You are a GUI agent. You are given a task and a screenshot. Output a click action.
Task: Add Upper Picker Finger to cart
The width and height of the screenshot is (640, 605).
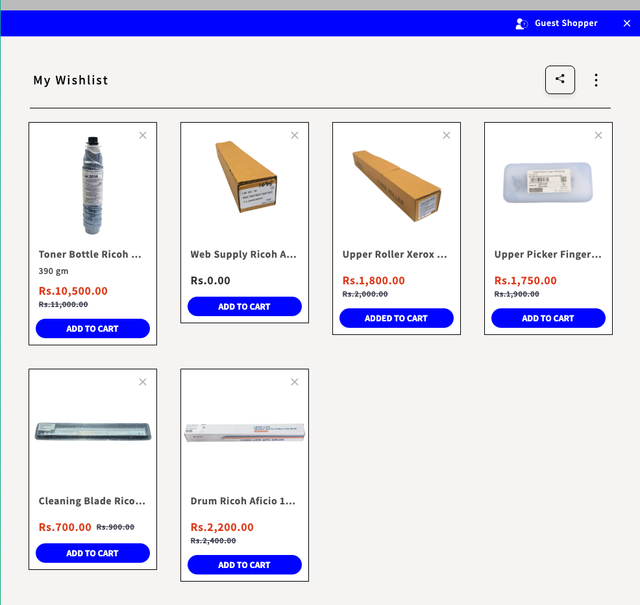[x=548, y=318]
